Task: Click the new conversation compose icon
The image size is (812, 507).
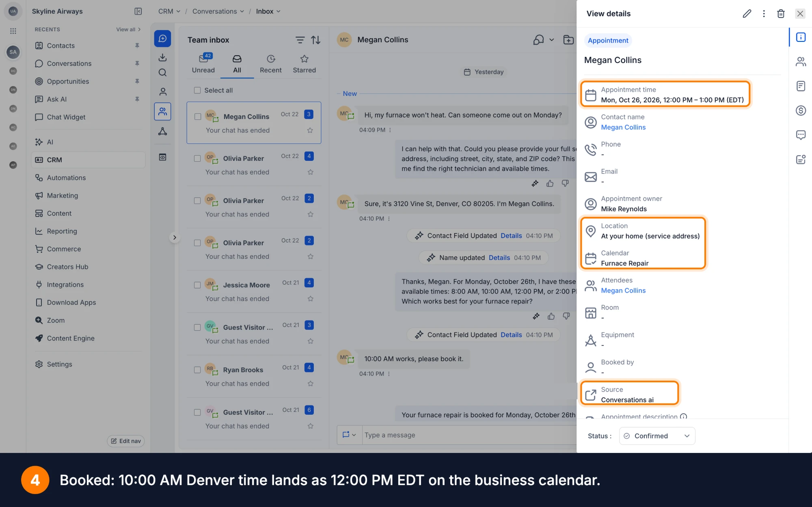Action: tap(162, 39)
